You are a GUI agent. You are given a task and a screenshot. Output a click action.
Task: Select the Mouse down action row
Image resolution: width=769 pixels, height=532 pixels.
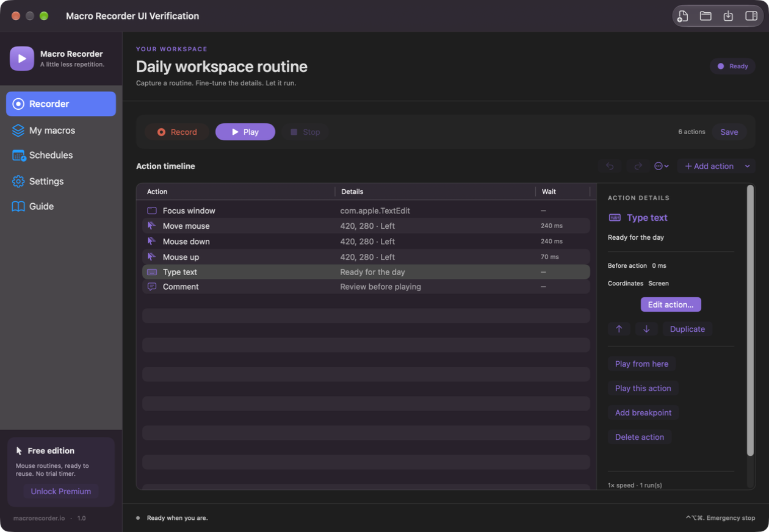coord(366,241)
